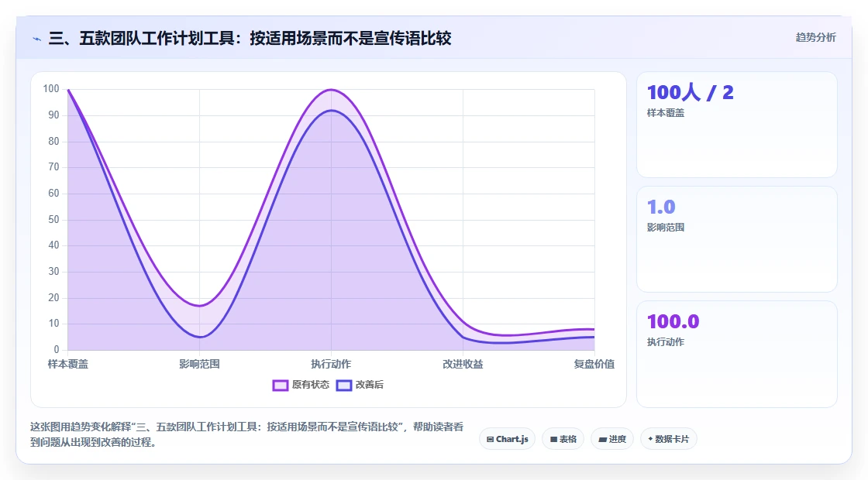
Task: Click the 执行动作 x-axis label
Action: pos(331,364)
